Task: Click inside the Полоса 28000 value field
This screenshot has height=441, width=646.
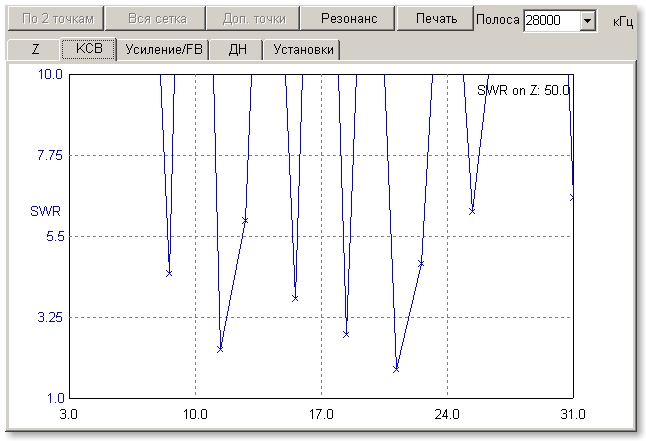Action: tap(550, 20)
